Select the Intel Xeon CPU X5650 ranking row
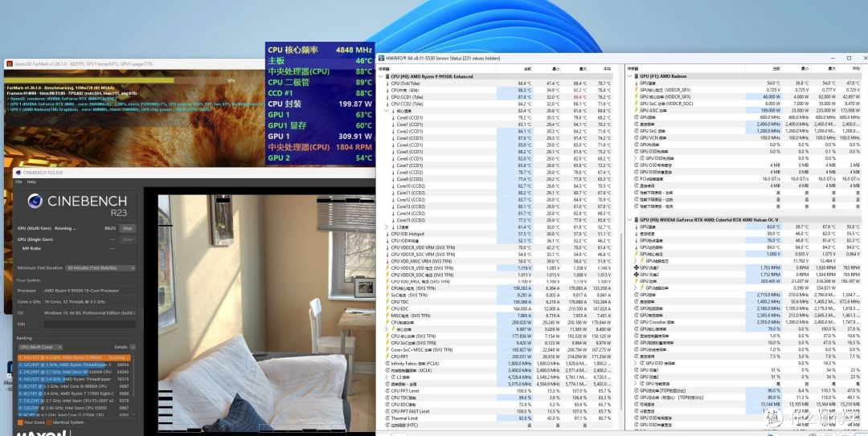 74,408
